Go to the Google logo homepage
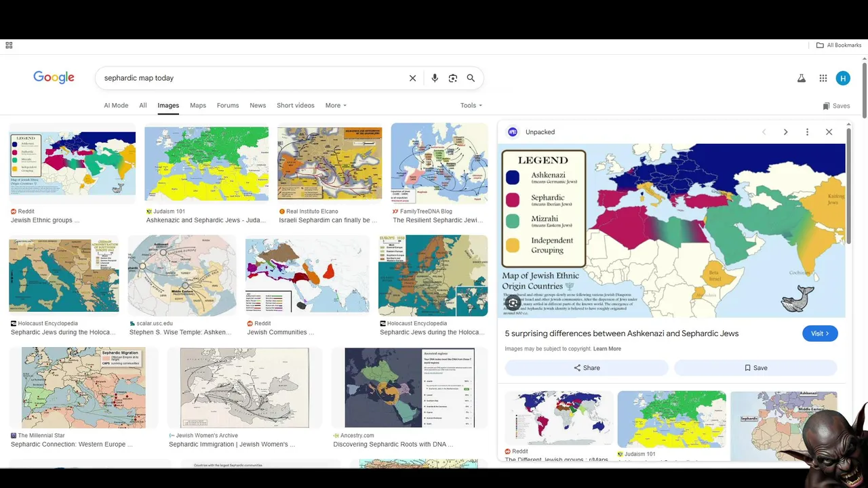Viewport: 868px width, 488px height. coord(54,77)
